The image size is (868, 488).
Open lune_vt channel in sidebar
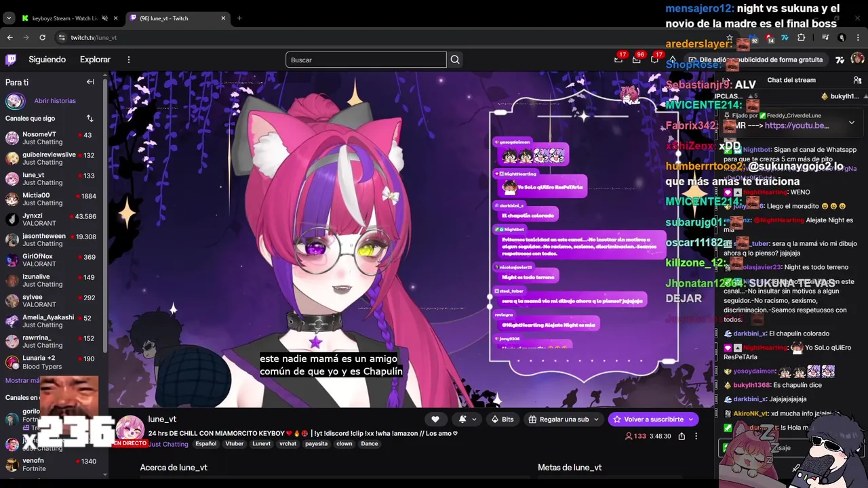(52, 179)
